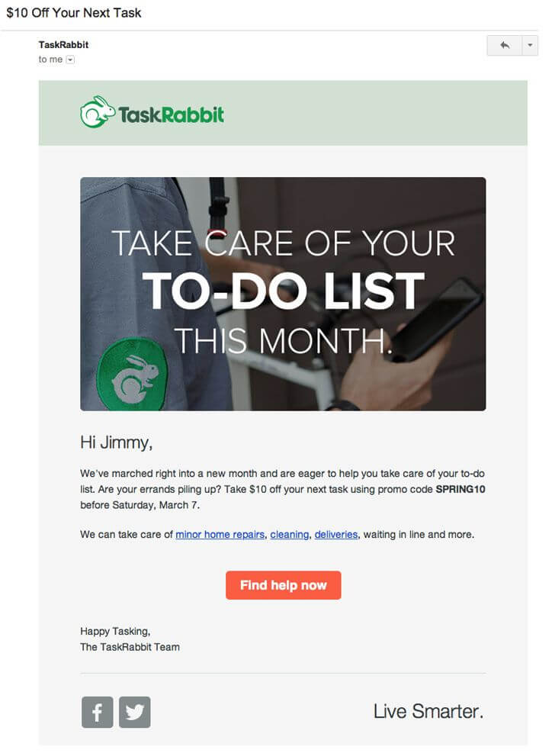552x756 pixels.
Task: Click the '$10 Off Your Next Task' subject
Action: tap(74, 13)
